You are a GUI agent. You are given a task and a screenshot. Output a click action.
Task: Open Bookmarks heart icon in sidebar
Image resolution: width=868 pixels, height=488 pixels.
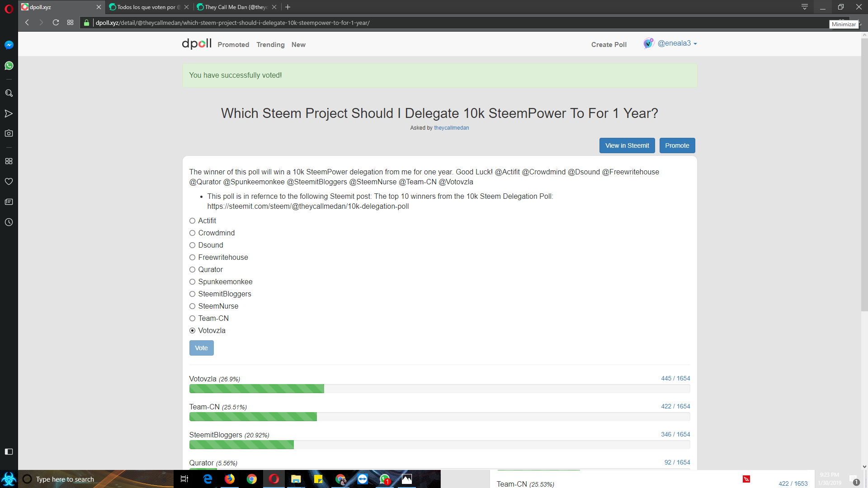9,181
